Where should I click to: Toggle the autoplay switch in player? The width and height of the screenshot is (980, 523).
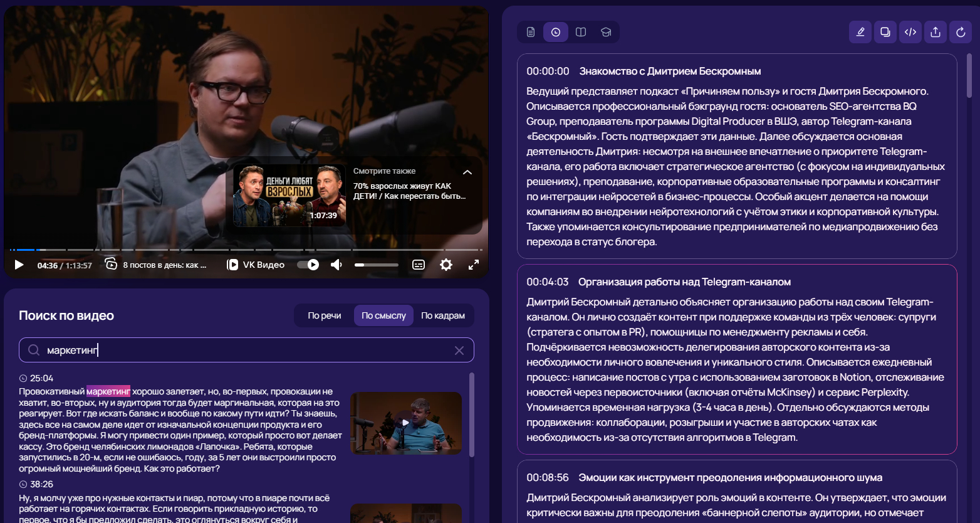click(308, 265)
